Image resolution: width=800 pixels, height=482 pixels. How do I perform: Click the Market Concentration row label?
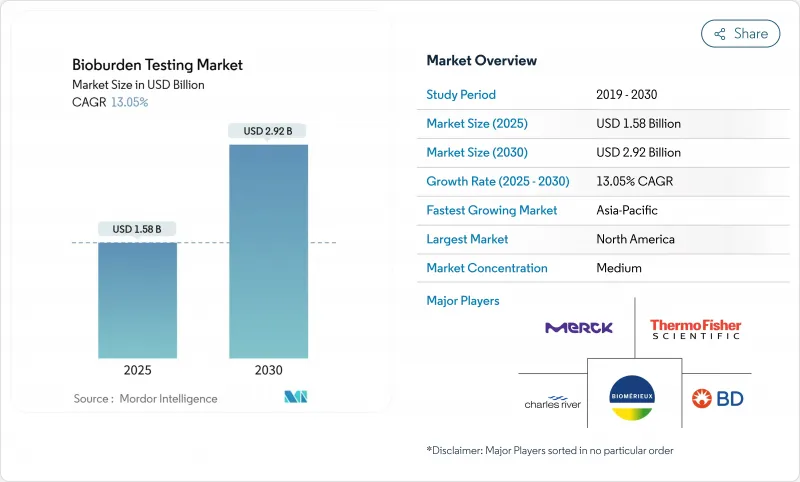[487, 268]
